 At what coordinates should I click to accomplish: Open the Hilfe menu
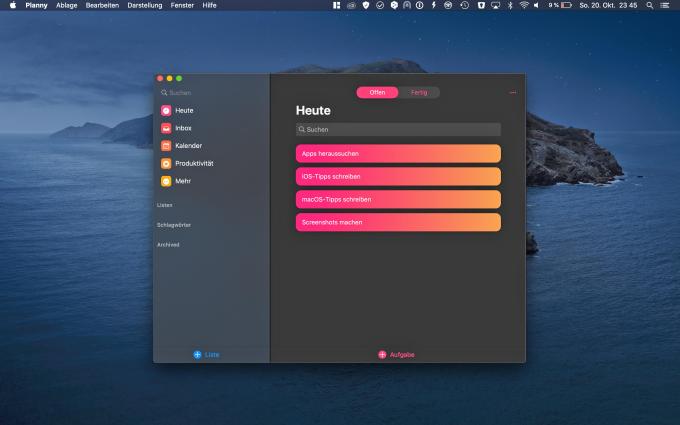tap(209, 5)
